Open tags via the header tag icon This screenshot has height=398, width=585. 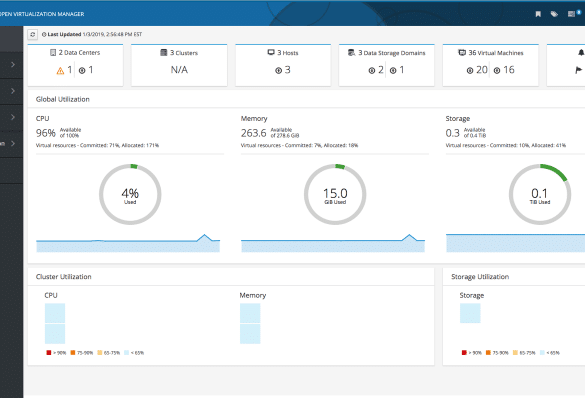click(554, 14)
